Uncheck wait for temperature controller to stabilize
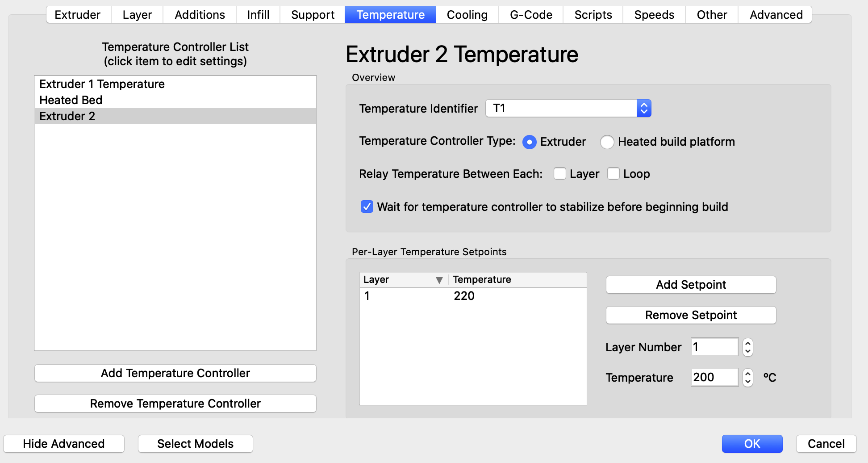Viewport: 868px width, 463px height. point(367,207)
